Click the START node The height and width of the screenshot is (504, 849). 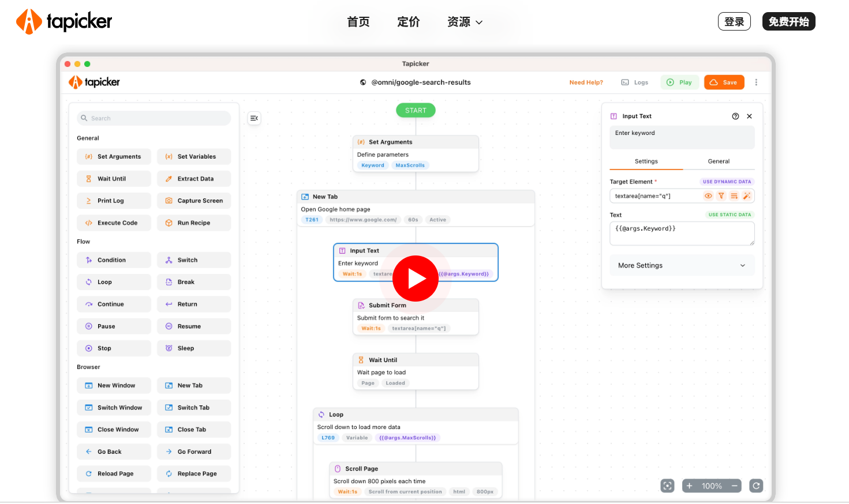pyautogui.click(x=416, y=110)
